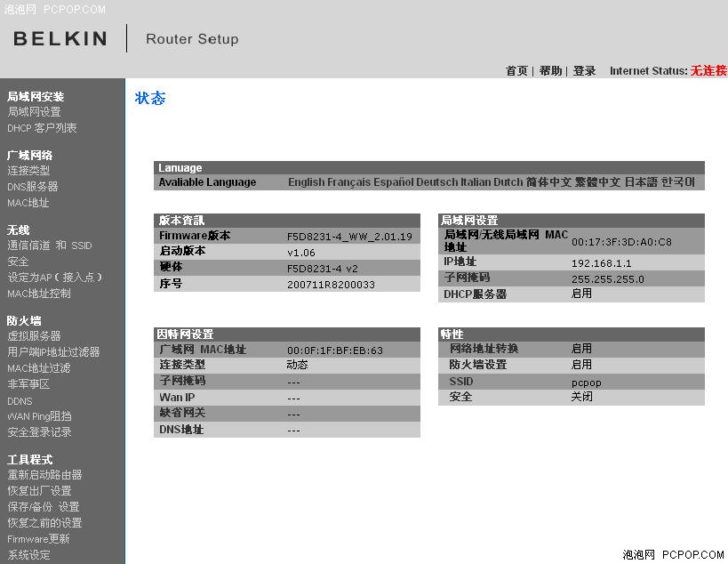Click subnet mask 255.255.255.0
728x564 pixels.
[x=608, y=279]
